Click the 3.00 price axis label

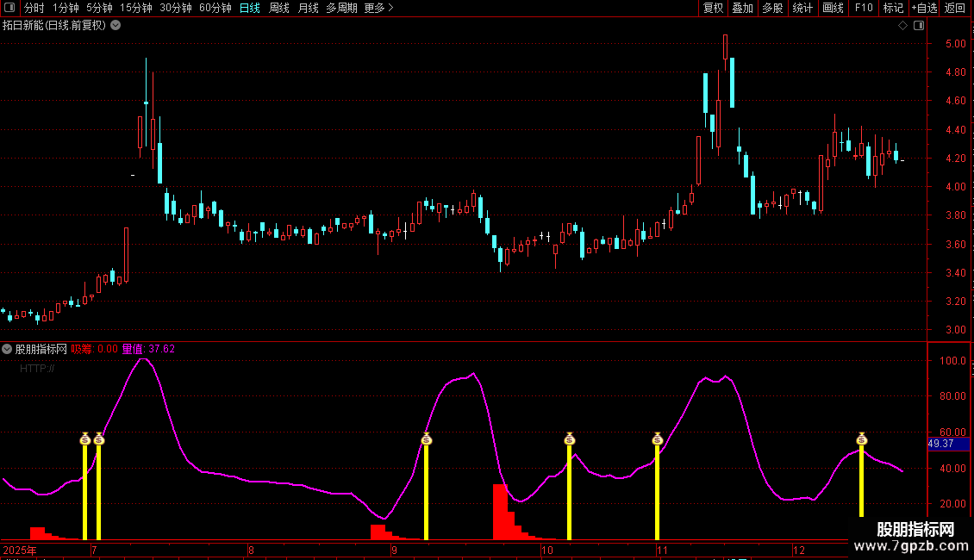955,330
